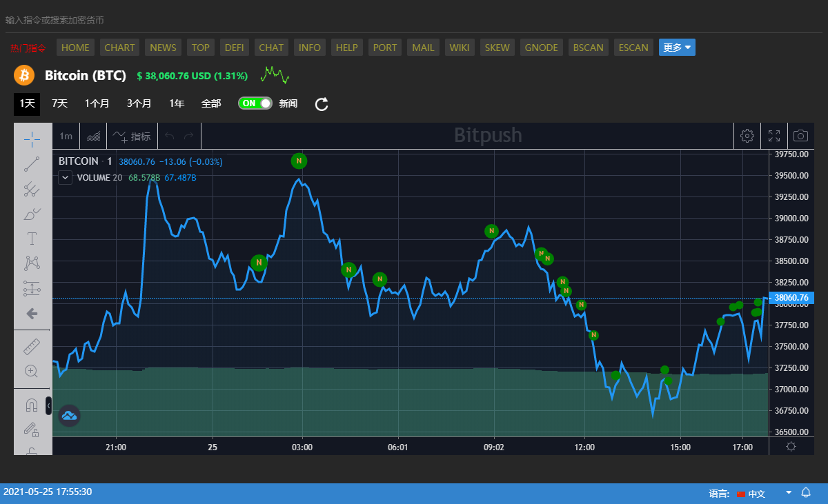Toggle the 新闻 news ON switch
828x504 pixels.
255,103
